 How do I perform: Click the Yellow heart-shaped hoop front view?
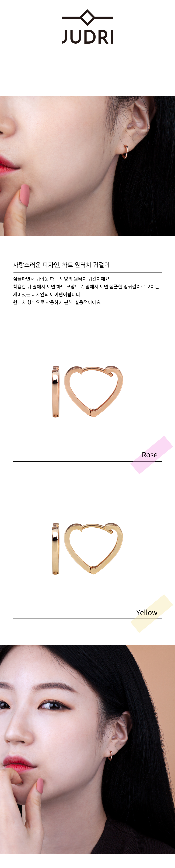(x=94, y=549)
